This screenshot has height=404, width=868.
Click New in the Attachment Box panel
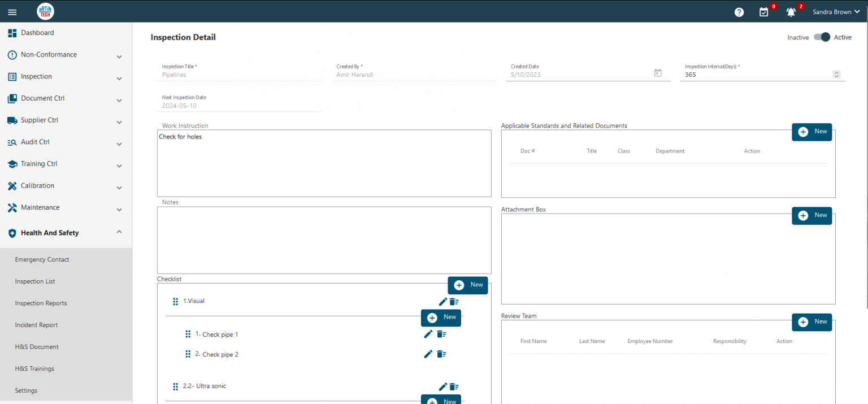coord(812,215)
